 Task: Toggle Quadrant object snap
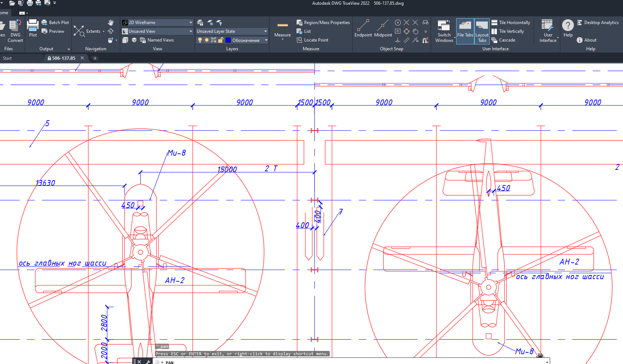[407, 31]
